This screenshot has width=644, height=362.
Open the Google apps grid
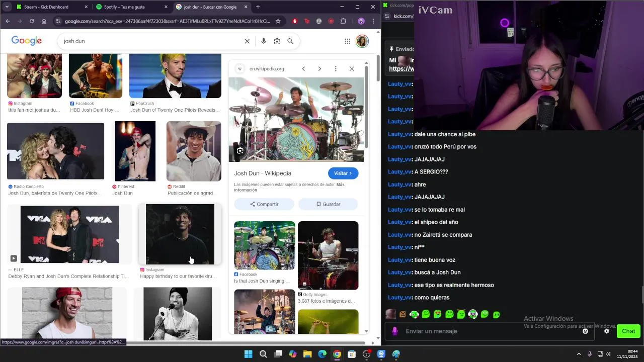(x=347, y=41)
